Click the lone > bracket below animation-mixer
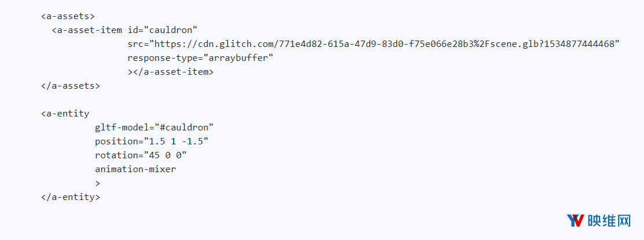This screenshot has height=240, width=644. pyautogui.click(x=97, y=183)
